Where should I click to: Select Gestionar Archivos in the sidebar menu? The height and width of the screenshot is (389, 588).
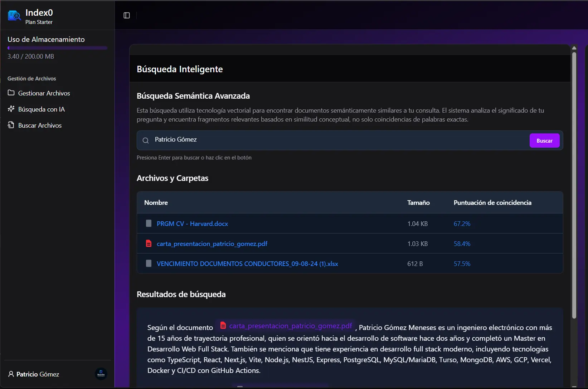point(44,93)
